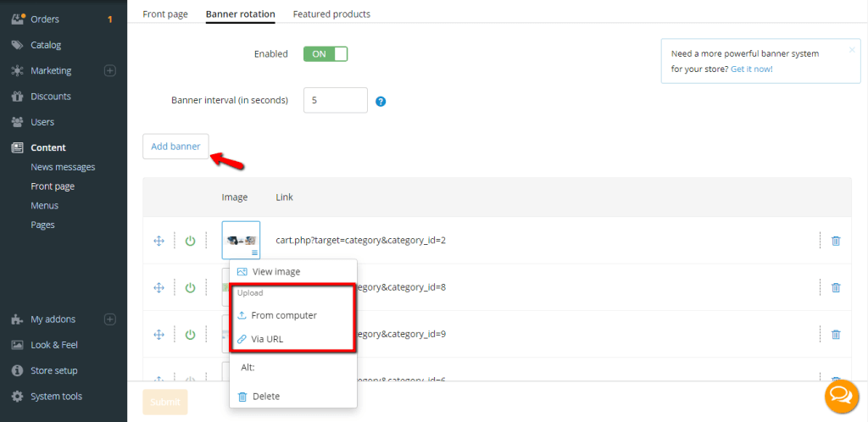868x422 pixels.
Task: Click the Add banner button
Action: [x=175, y=147]
